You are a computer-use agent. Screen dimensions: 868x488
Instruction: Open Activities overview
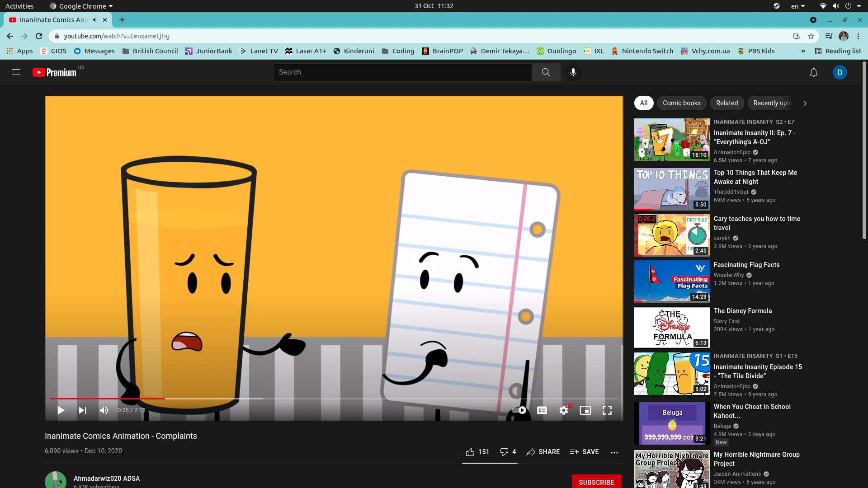coord(19,6)
